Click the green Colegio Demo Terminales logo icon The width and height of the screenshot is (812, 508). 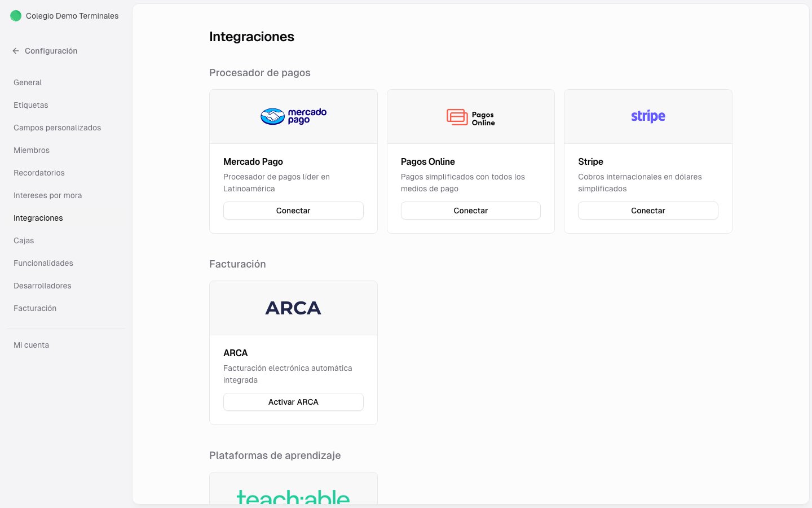point(16,16)
